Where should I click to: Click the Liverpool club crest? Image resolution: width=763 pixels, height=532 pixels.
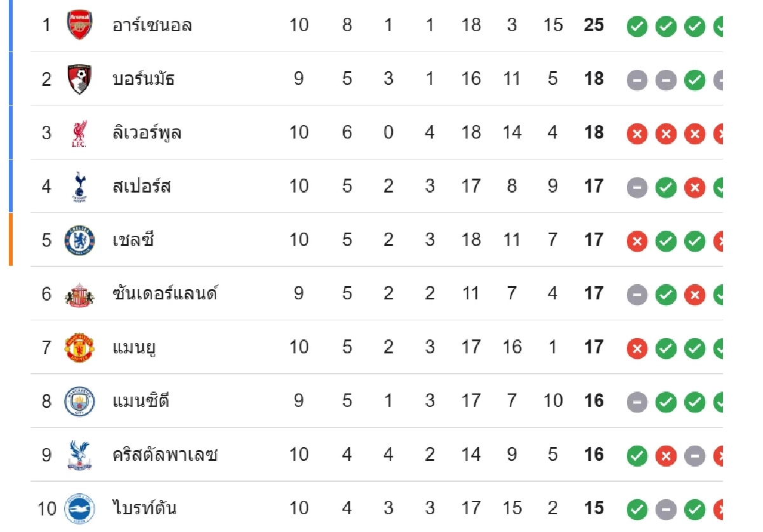[x=79, y=133]
